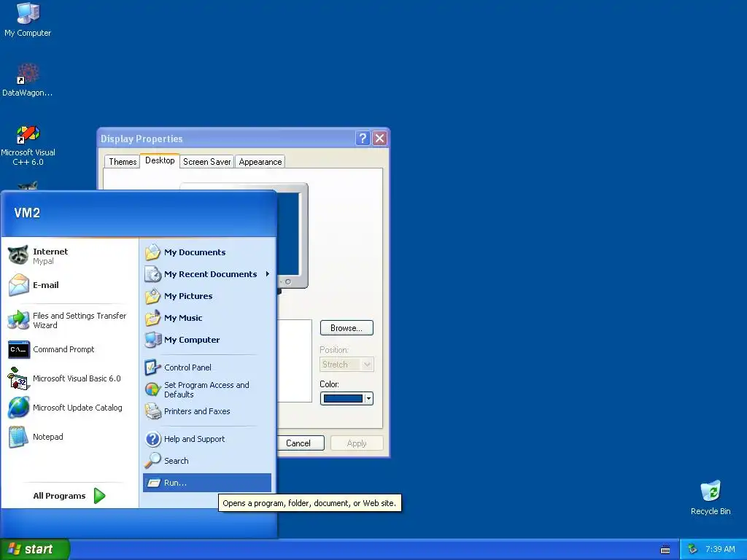The width and height of the screenshot is (747, 560).
Task: Open Control Panel
Action: tap(207, 367)
